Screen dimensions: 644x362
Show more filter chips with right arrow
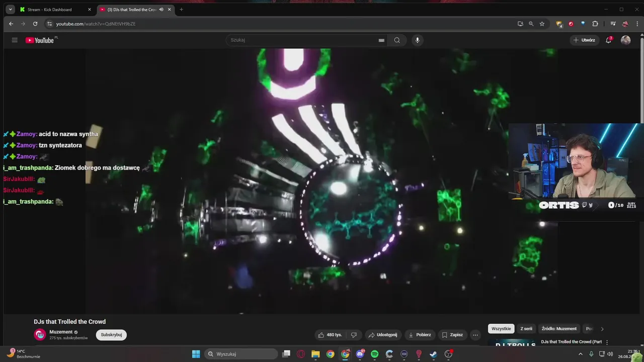click(602, 329)
